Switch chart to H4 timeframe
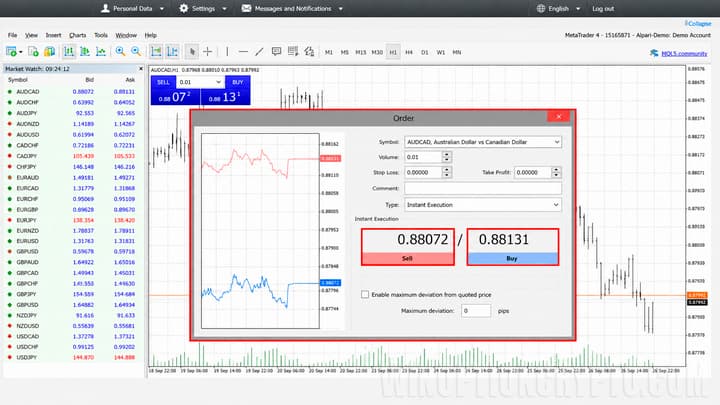Viewport: 720px width, 405px height. point(409,52)
